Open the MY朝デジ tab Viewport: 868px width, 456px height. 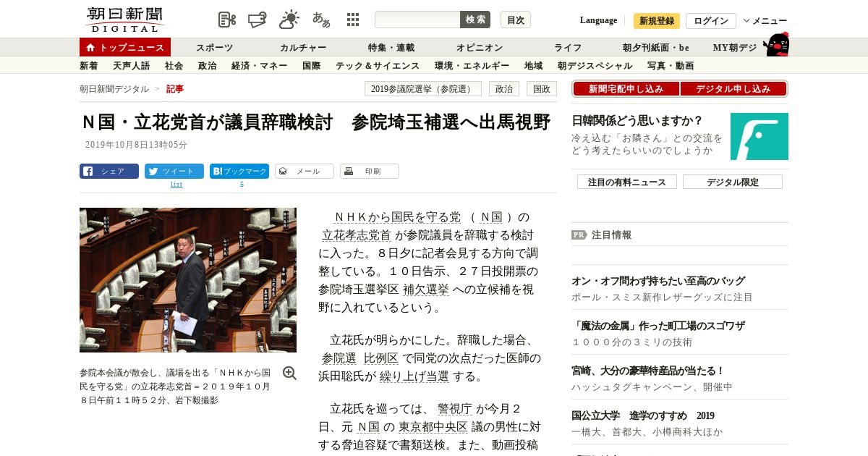[x=735, y=48]
